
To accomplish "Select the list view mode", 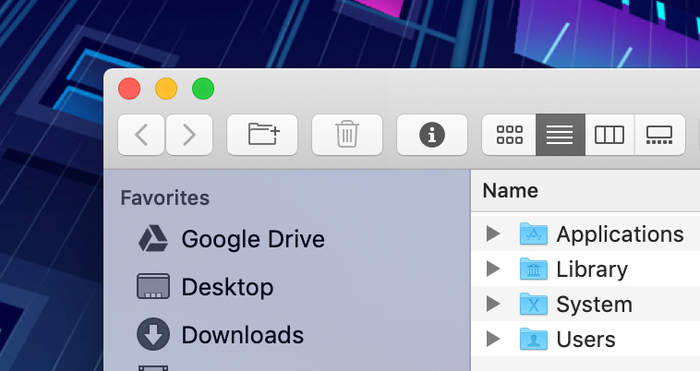I will [560, 135].
